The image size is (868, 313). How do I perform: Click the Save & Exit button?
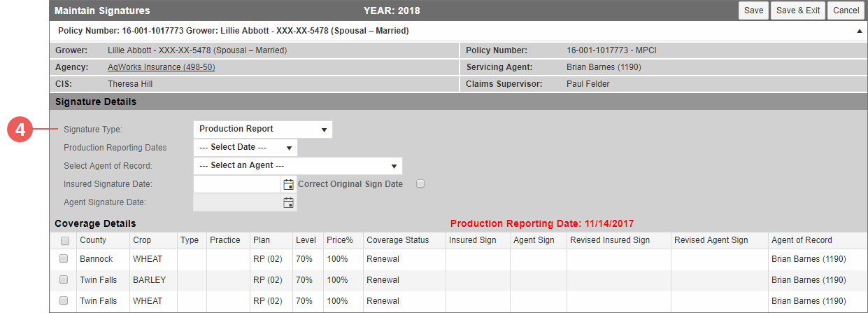798,11
